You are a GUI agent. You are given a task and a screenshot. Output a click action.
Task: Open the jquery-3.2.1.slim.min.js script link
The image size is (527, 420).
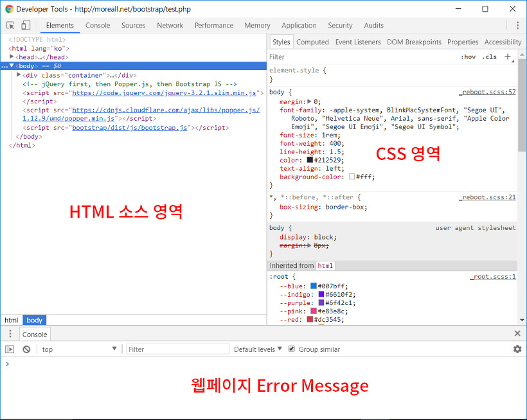pos(164,93)
